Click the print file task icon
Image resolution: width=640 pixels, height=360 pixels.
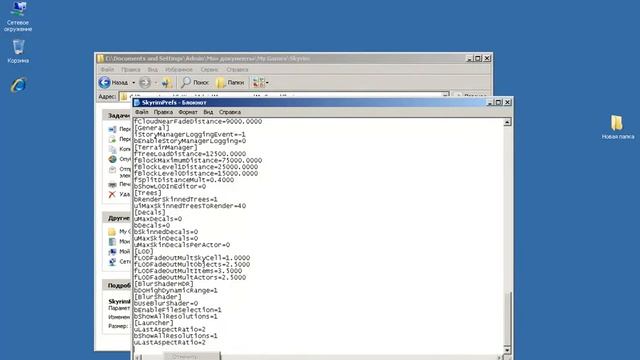click(112, 184)
